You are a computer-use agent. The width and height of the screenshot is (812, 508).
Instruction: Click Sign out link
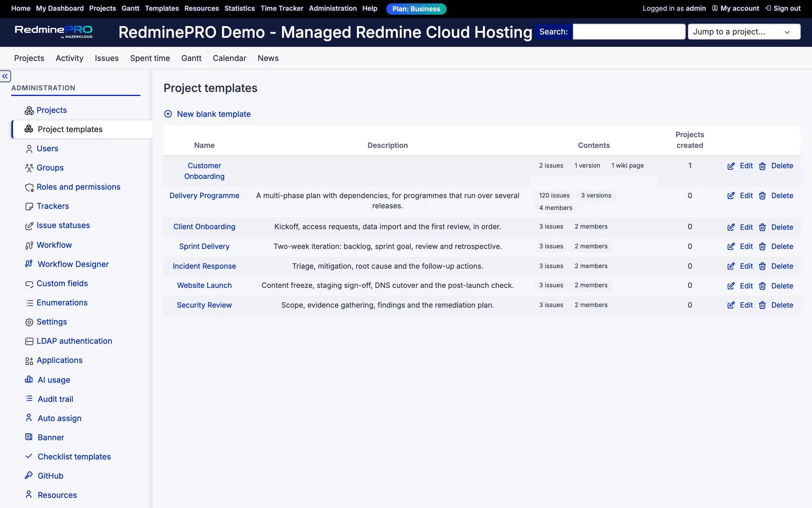(x=787, y=8)
